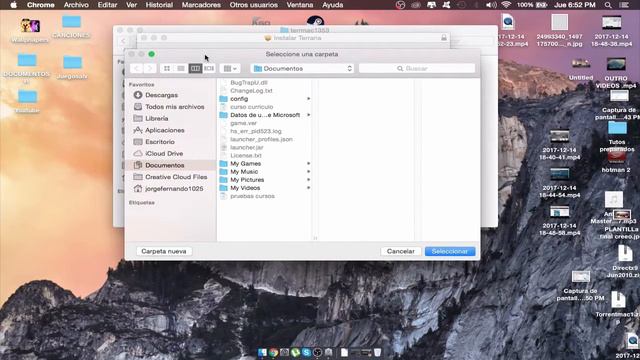Image resolution: width=640 pixels, height=360 pixels.
Task: Switch file dialog to column view
Action: 195,69
